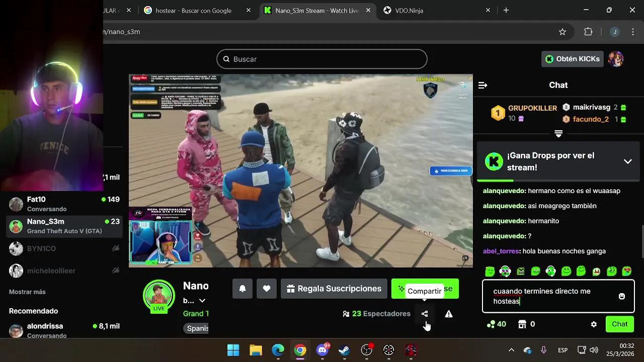Click facundo_2 in the gift leaderboard
The height and width of the screenshot is (362, 644).
point(591,119)
